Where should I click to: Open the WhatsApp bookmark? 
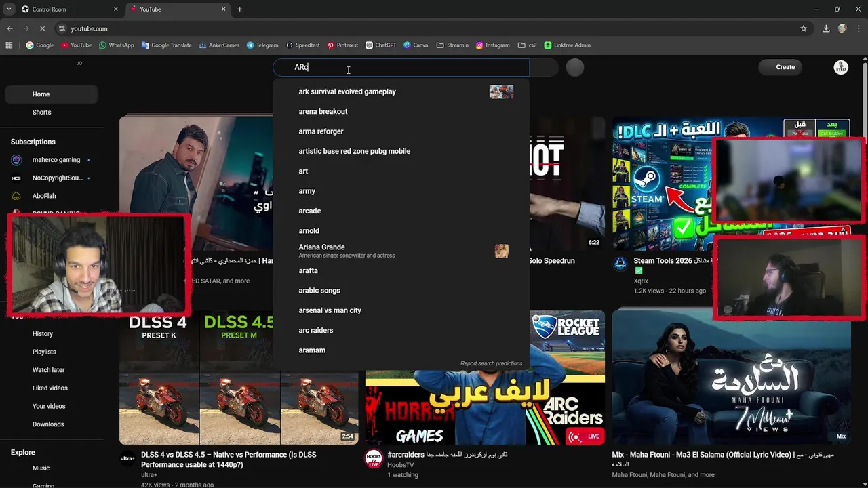(116, 45)
